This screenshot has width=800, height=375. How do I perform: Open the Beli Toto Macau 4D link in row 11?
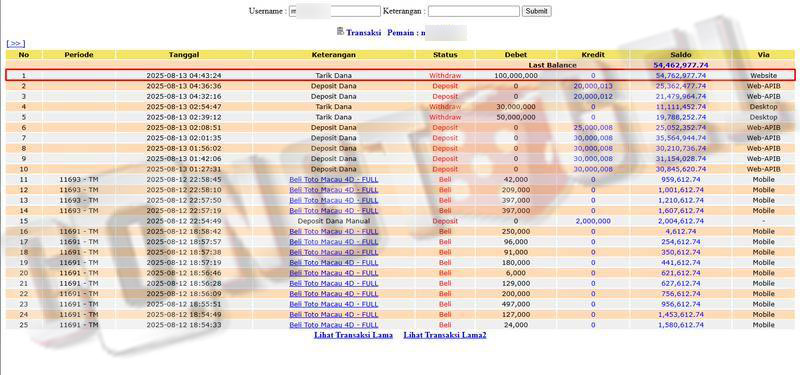pos(334,180)
